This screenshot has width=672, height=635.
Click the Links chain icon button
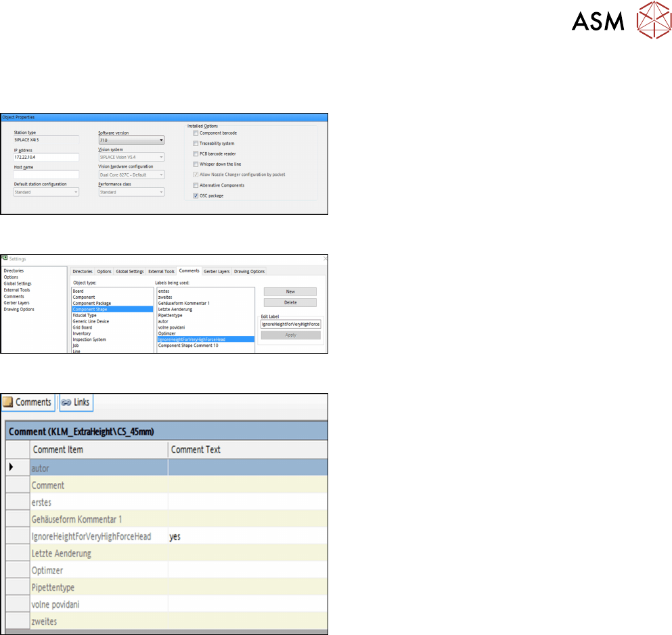(x=66, y=402)
